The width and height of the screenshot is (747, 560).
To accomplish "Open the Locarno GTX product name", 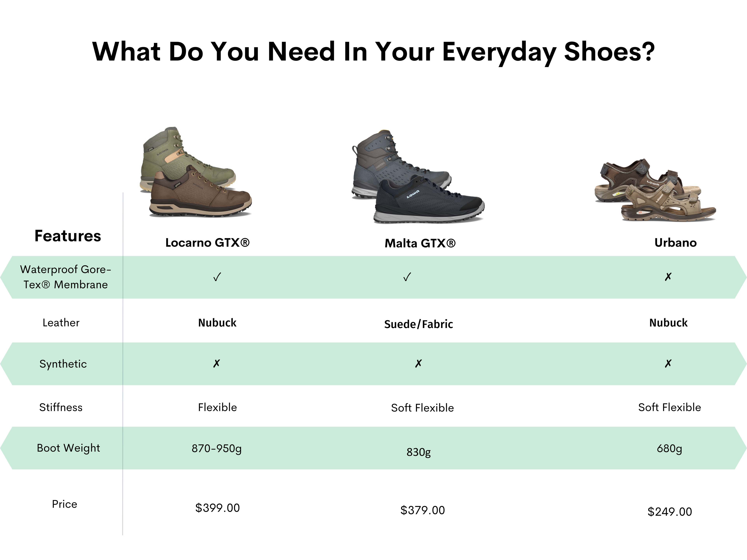I will click(x=207, y=243).
